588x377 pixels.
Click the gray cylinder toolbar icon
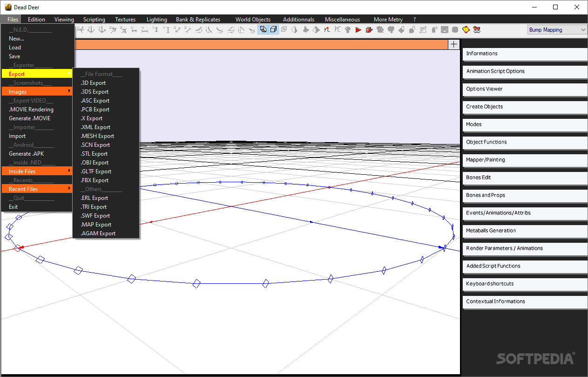[455, 29]
